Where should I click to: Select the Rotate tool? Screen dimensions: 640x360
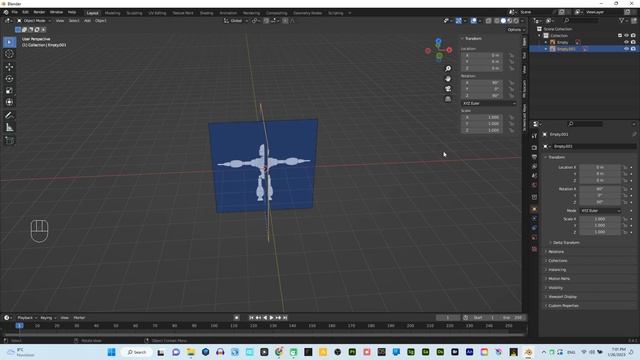[9, 78]
